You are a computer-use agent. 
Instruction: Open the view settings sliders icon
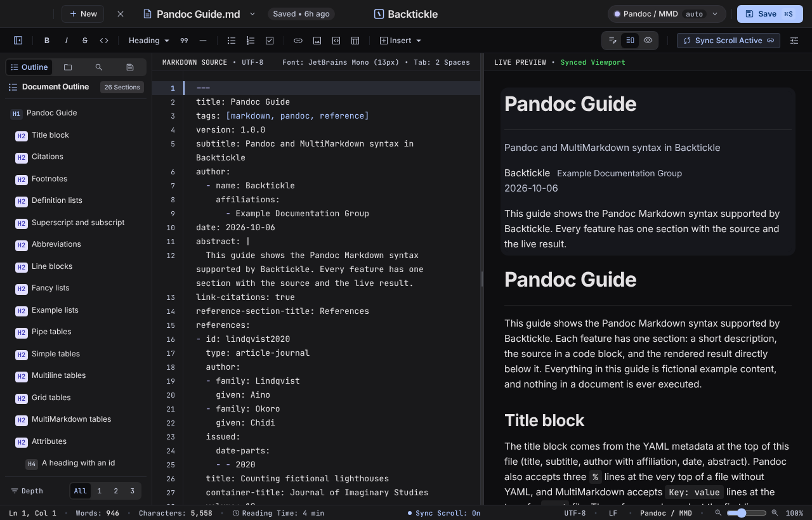794,41
